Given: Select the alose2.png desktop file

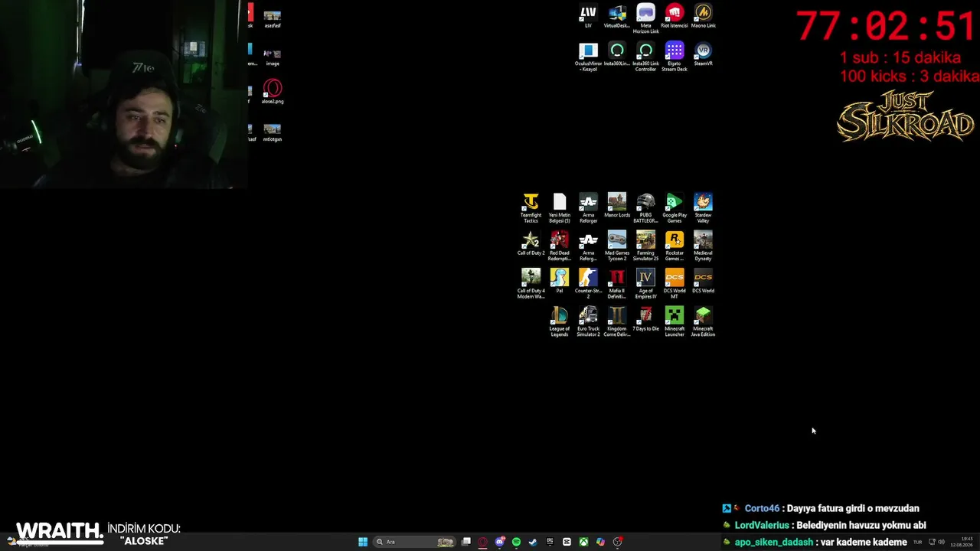Looking at the screenshot, I should [273, 92].
